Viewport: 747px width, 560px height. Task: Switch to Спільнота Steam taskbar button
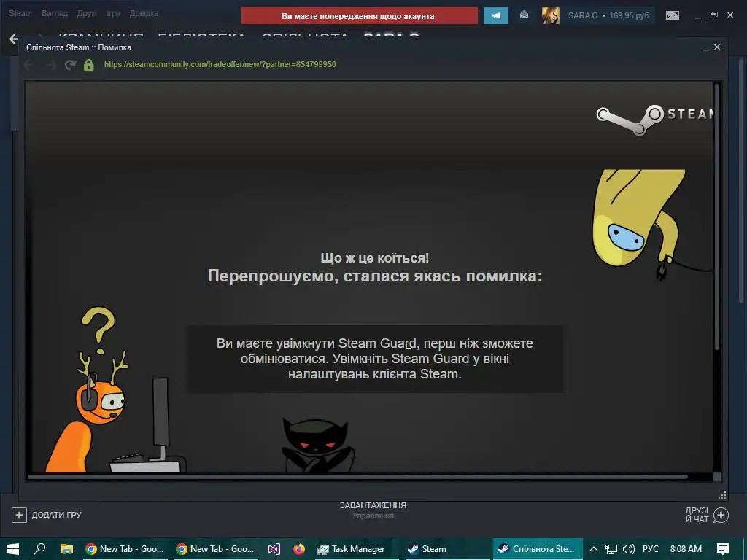538,549
